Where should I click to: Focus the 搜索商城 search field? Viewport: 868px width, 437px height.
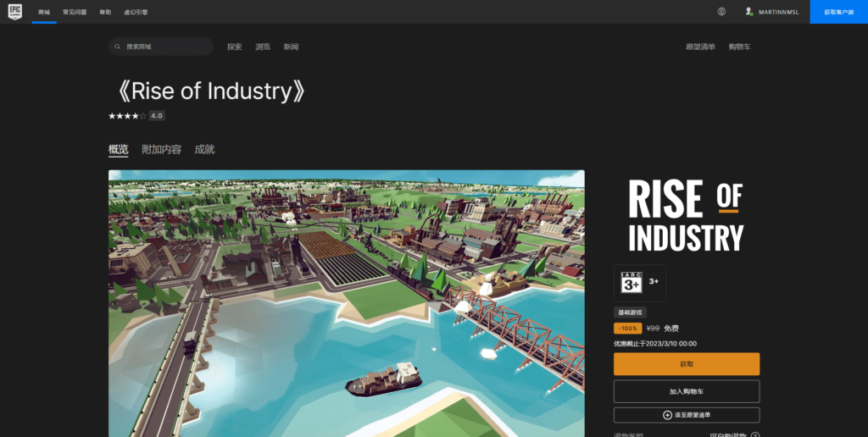coord(161,47)
